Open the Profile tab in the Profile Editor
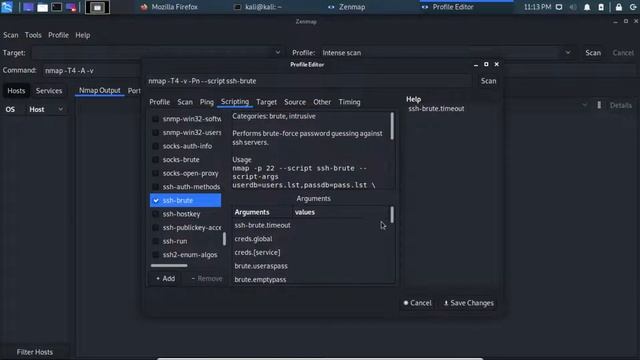Viewport: 640px width, 360px height. point(159,102)
